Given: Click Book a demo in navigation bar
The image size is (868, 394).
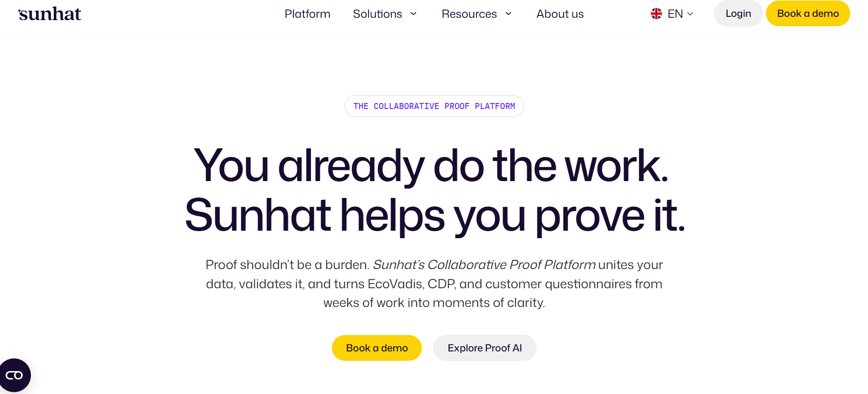Looking at the screenshot, I should click(808, 14).
